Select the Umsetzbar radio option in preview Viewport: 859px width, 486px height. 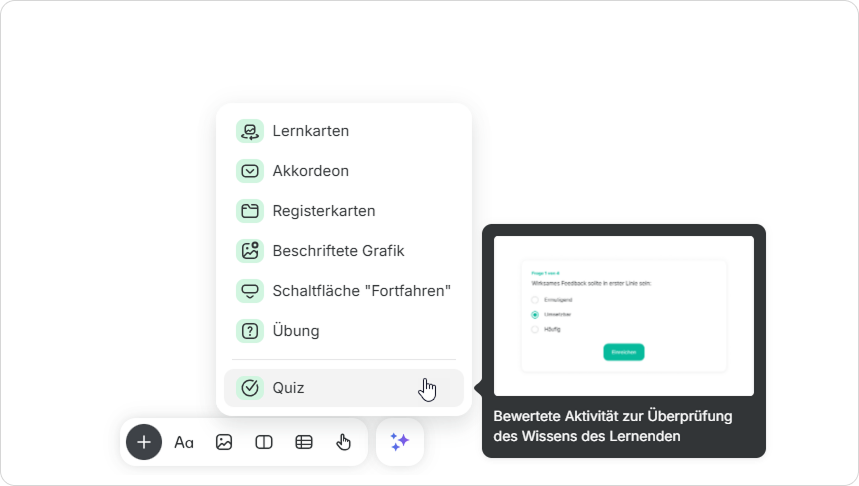click(x=535, y=315)
